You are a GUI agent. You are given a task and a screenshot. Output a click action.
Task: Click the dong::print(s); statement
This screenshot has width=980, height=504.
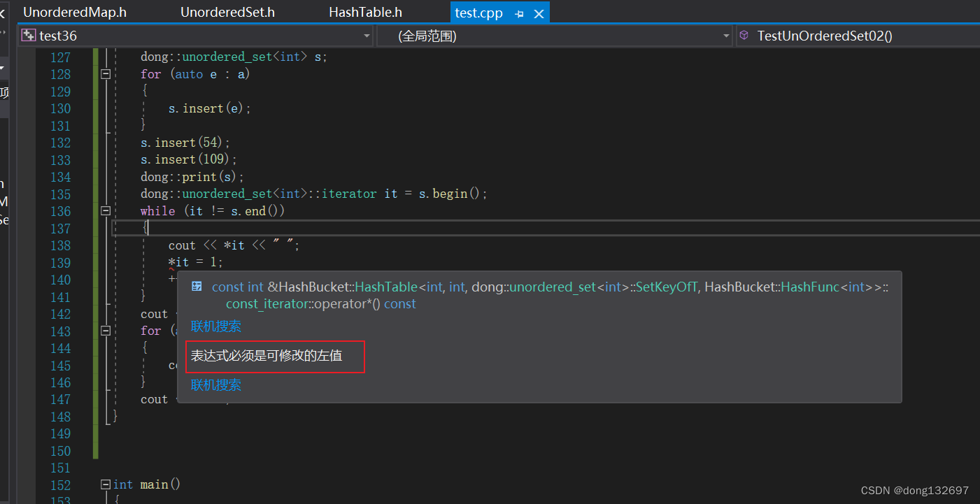[x=192, y=177]
